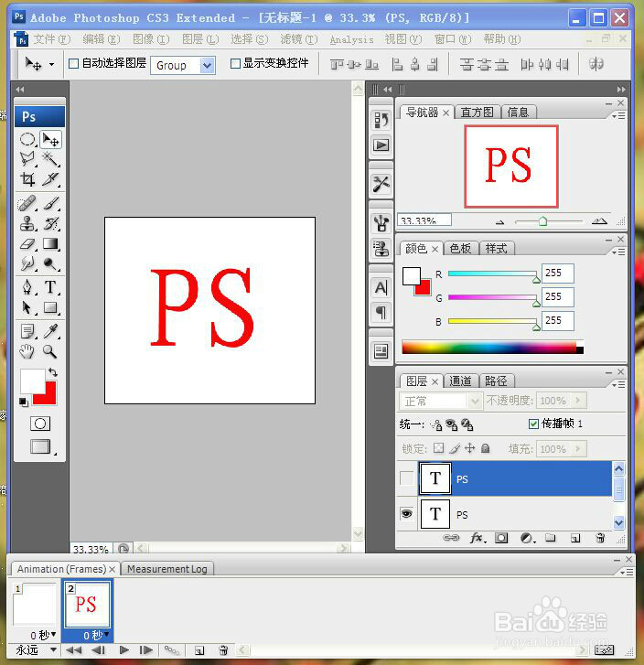Select the Crop tool
The height and width of the screenshot is (665, 644).
27,179
